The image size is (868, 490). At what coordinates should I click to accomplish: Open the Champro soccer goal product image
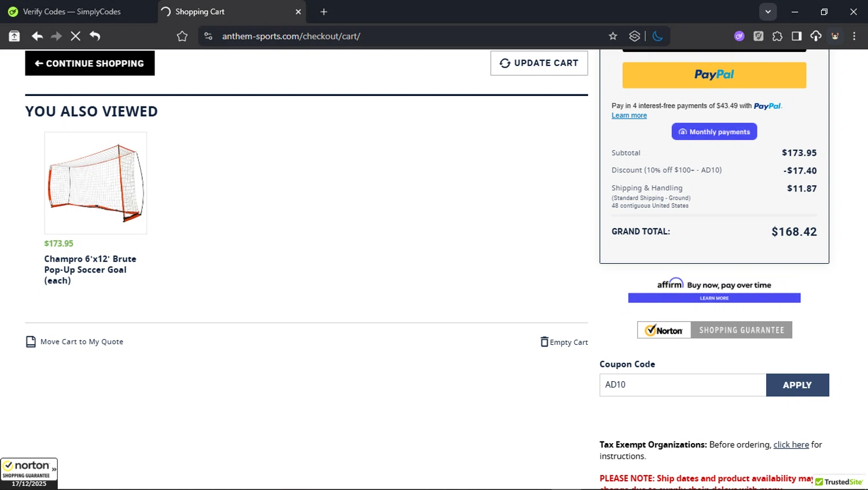pyautogui.click(x=95, y=183)
